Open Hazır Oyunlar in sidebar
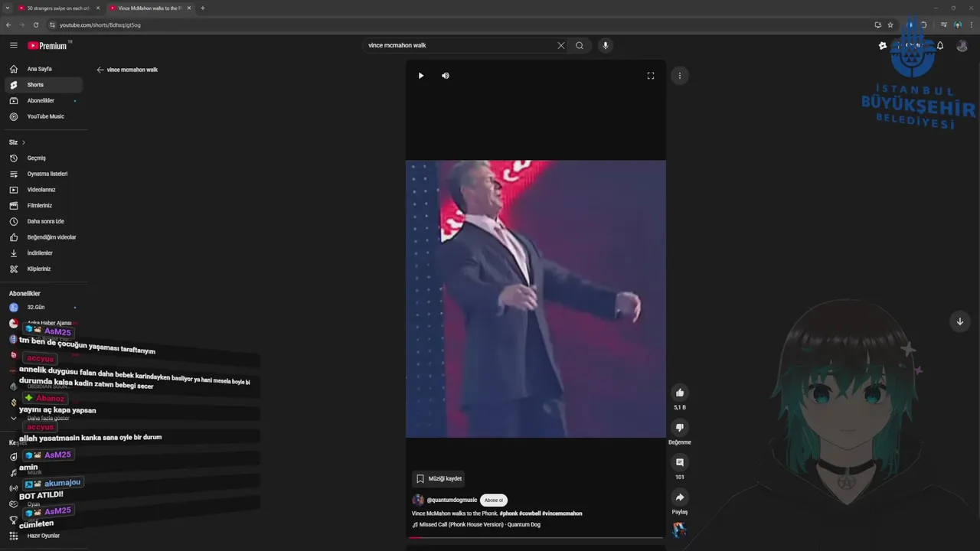The height and width of the screenshot is (551, 980). point(44,536)
